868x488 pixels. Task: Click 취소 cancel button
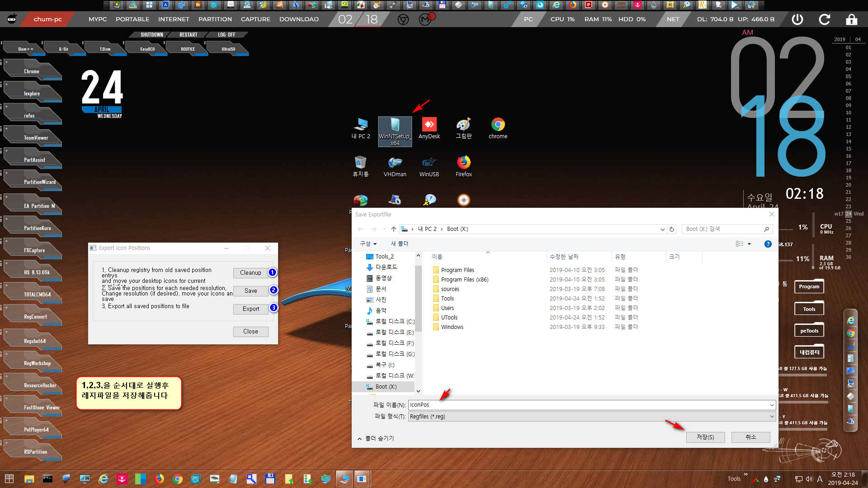(x=750, y=437)
